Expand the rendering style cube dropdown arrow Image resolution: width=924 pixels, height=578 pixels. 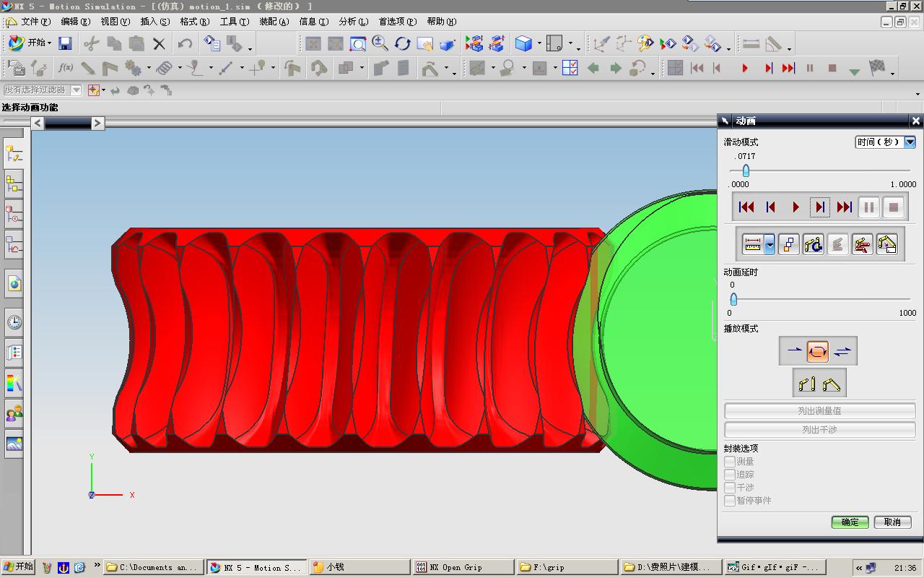click(539, 43)
